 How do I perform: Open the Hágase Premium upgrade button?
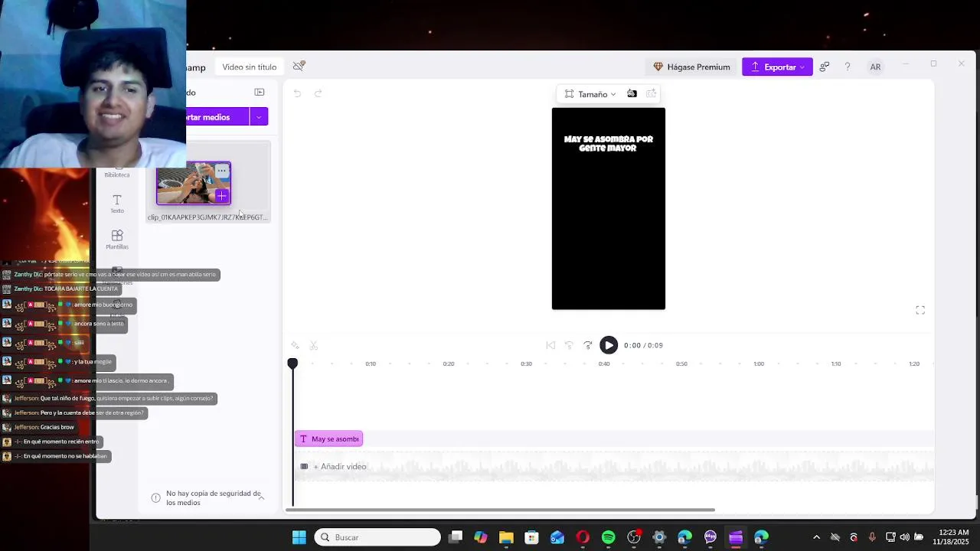pos(691,67)
